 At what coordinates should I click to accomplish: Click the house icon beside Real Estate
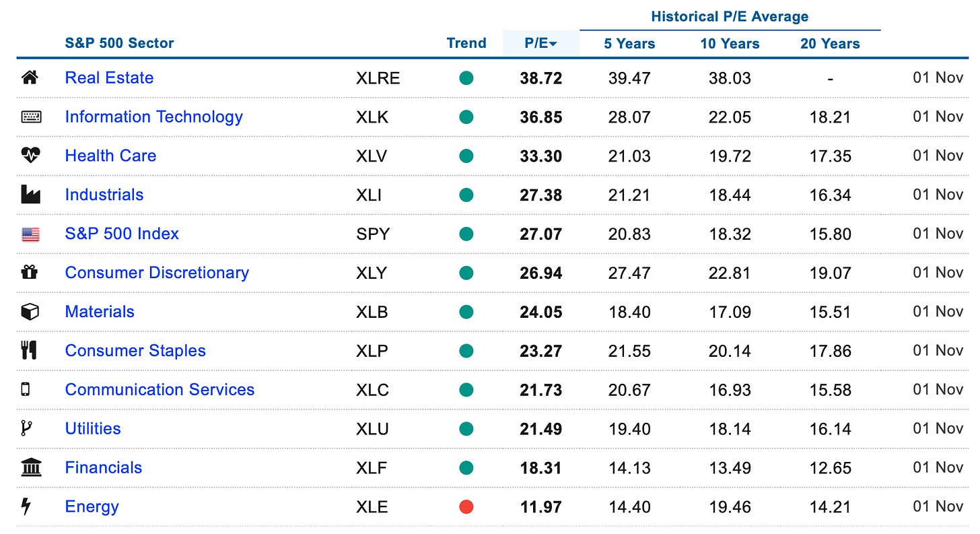click(x=30, y=77)
